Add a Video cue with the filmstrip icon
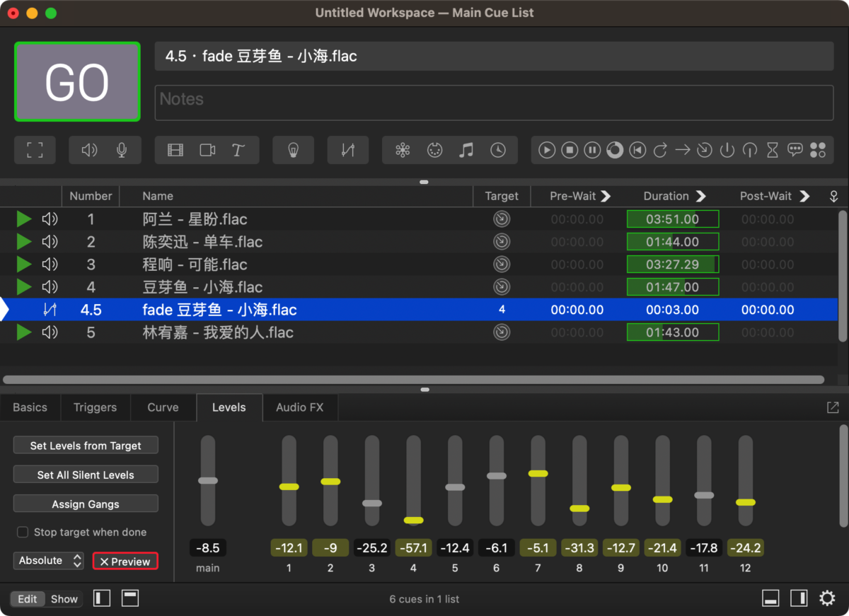 175,150
